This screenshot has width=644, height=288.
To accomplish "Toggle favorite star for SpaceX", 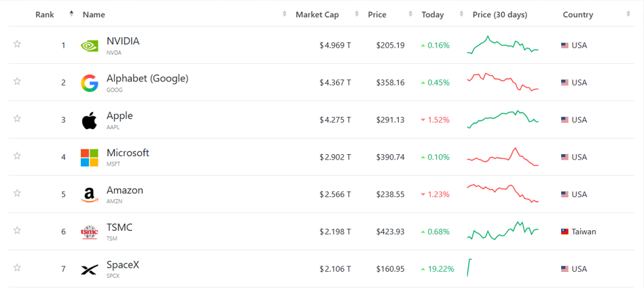I will pos(17,268).
